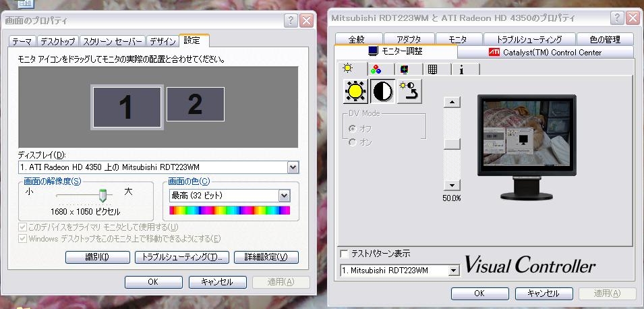Enable the テストパターン表示 checkbox
Image resolution: width=644 pixels, height=309 pixels.
click(345, 254)
